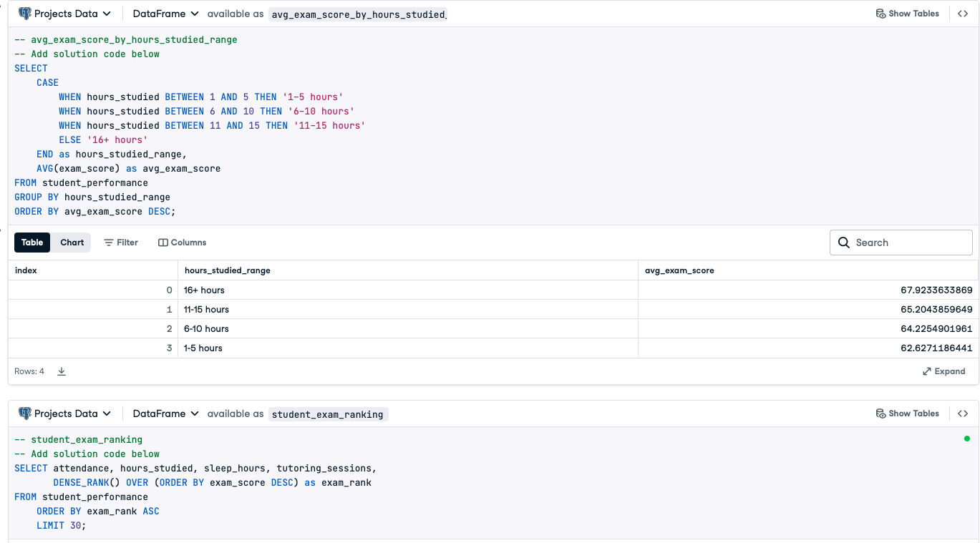
Task: Click the '16+ hours' cell
Action: point(408,290)
